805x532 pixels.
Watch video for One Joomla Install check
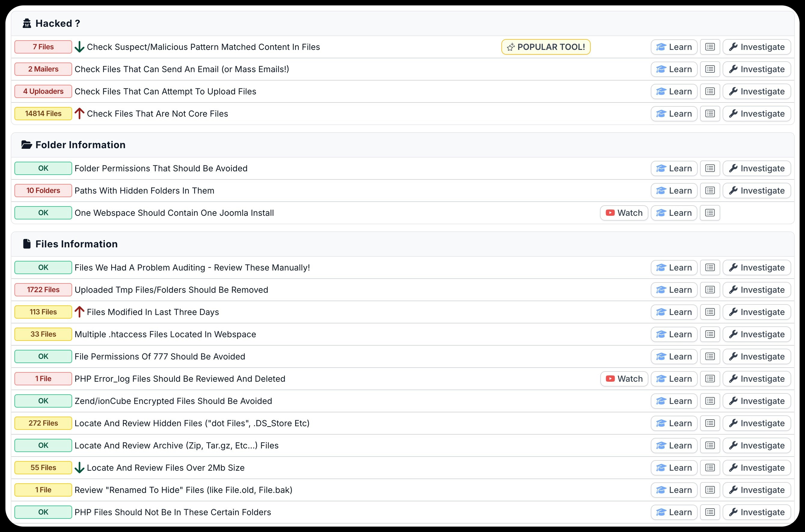point(624,213)
